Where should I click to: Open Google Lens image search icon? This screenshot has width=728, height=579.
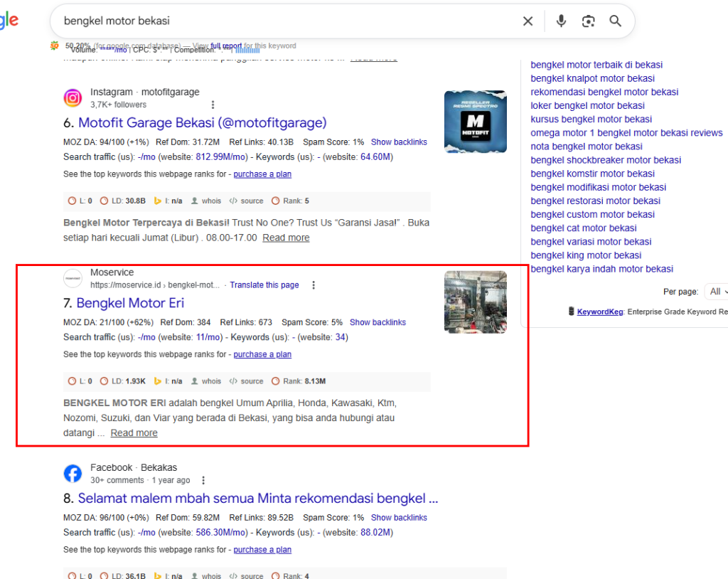coord(588,21)
